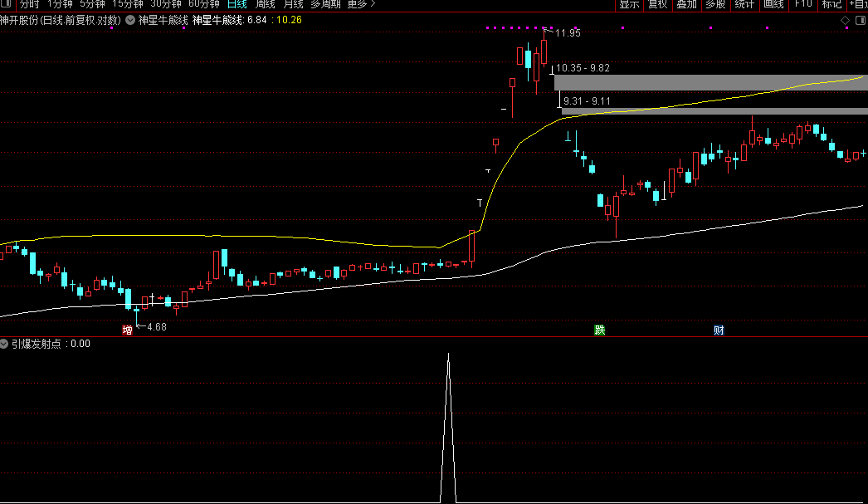Viewport: 868px width, 504px height.
Task: Expand the 更多 periods menu
Action: point(362,4)
